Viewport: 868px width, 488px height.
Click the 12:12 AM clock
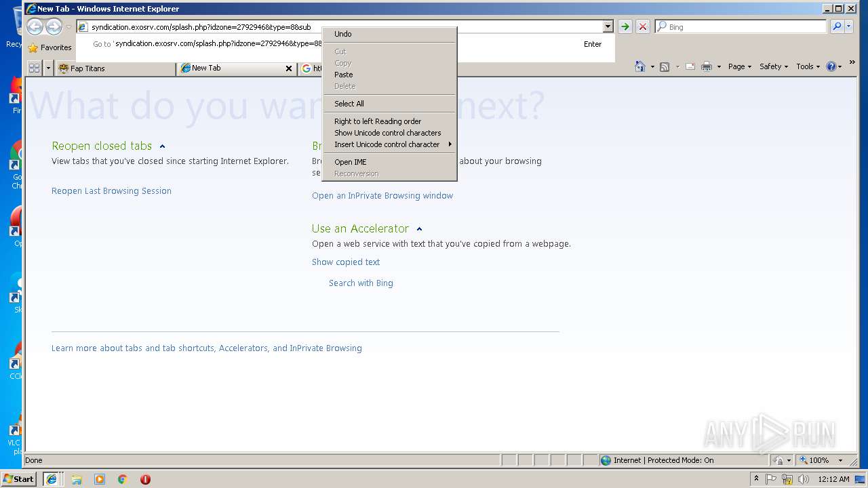(833, 479)
